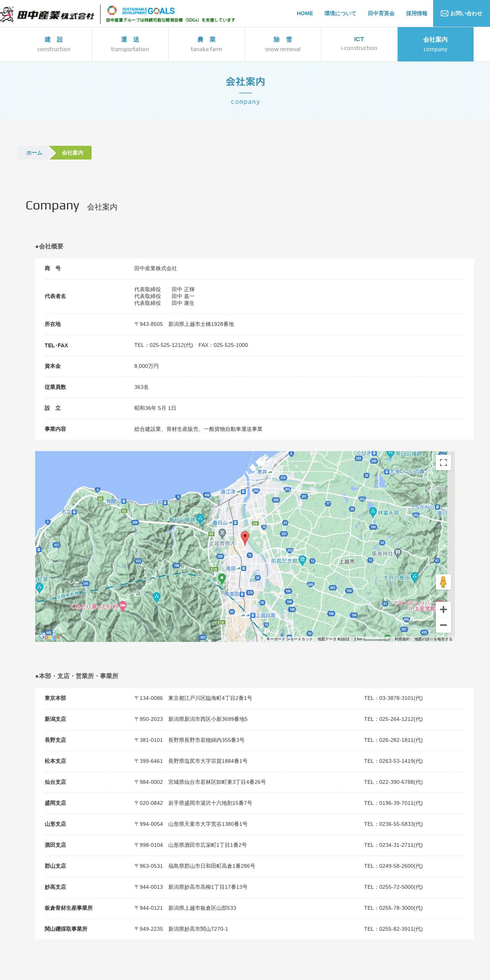
Task: Select the くわどり湯ったり村 lodging marker
Action: coord(122,606)
